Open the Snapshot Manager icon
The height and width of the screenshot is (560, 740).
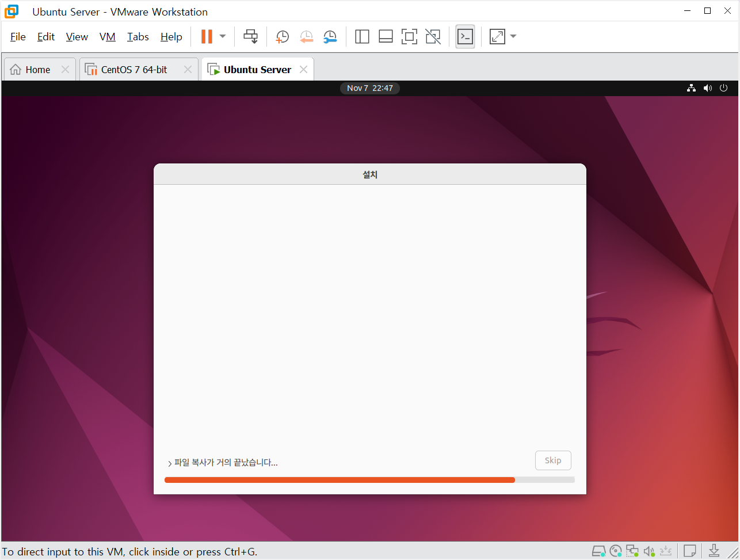click(330, 37)
